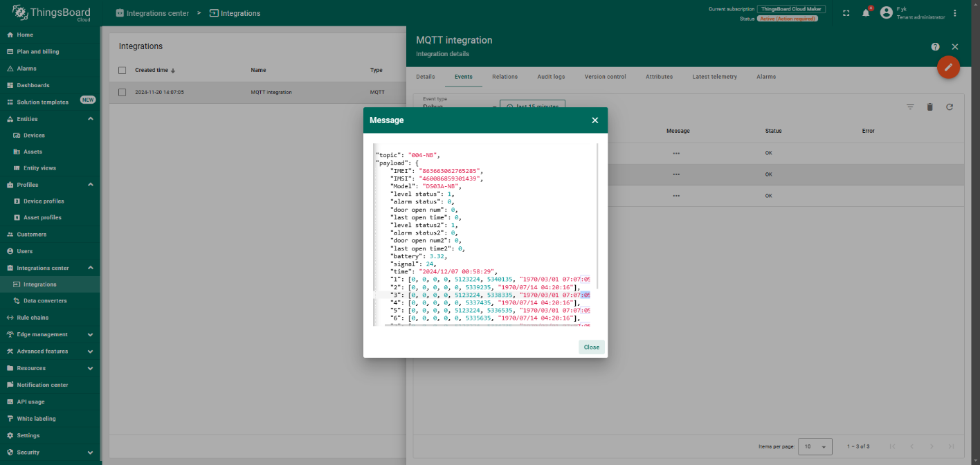
Task: Open events filter icon
Action: (910, 107)
